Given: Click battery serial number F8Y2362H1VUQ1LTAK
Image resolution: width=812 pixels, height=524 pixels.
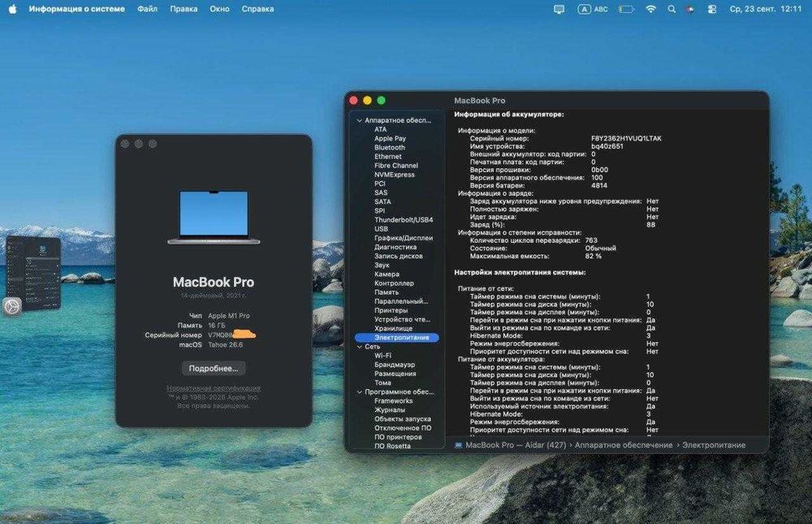Looking at the screenshot, I should coord(626,138).
